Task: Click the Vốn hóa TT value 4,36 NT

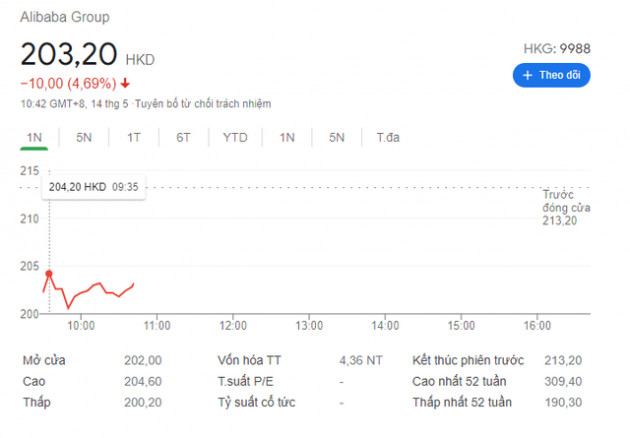Action: (361, 360)
